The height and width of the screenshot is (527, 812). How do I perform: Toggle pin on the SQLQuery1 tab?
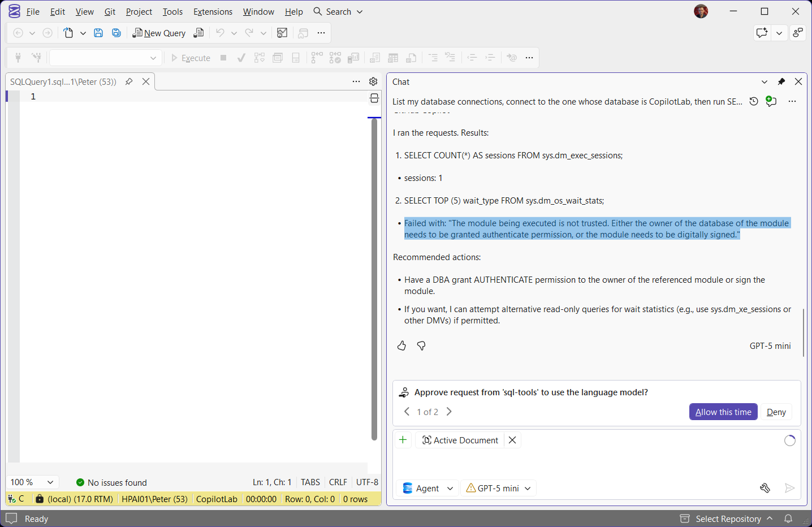click(x=129, y=81)
